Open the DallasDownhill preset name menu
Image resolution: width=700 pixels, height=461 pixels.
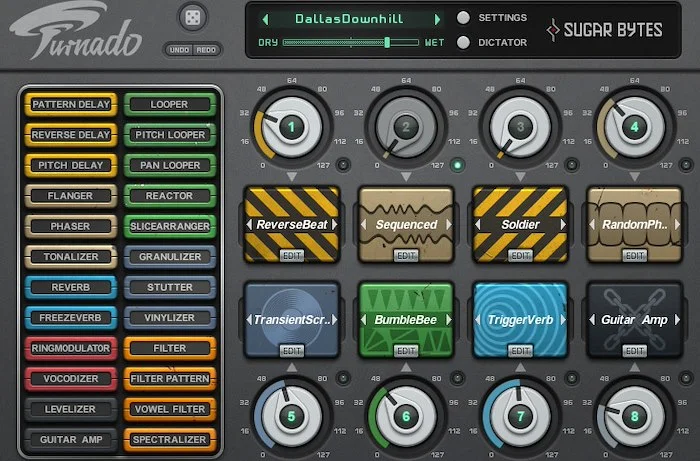coord(351,19)
